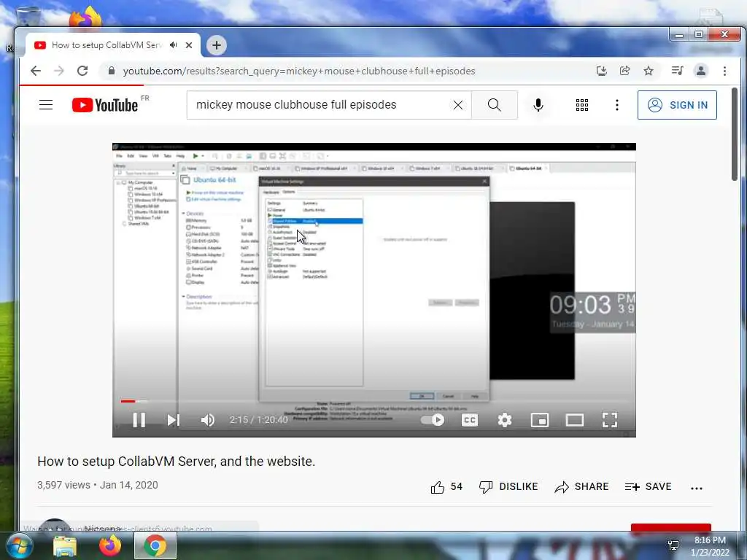Click the video progress bar

[x=374, y=401]
